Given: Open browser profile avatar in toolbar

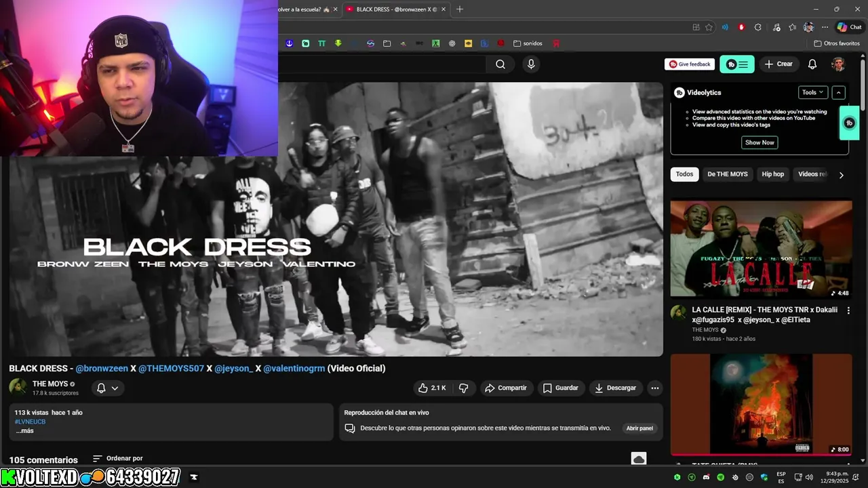Looking at the screenshot, I should (x=808, y=27).
